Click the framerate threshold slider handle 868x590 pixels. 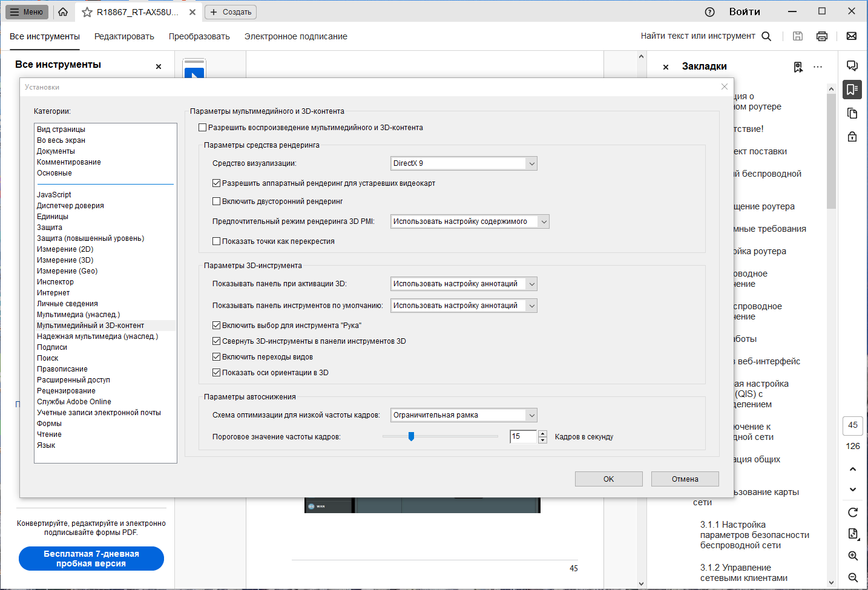(411, 436)
